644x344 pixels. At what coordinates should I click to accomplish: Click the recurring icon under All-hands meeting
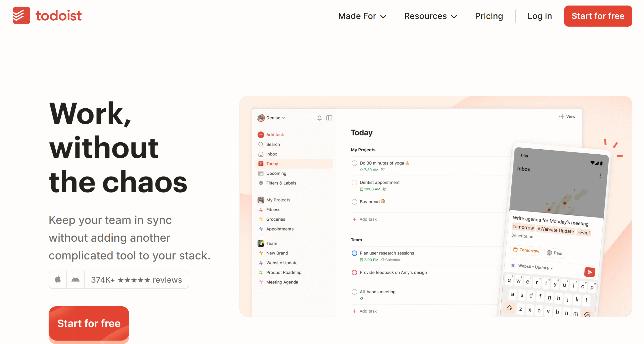click(361, 298)
